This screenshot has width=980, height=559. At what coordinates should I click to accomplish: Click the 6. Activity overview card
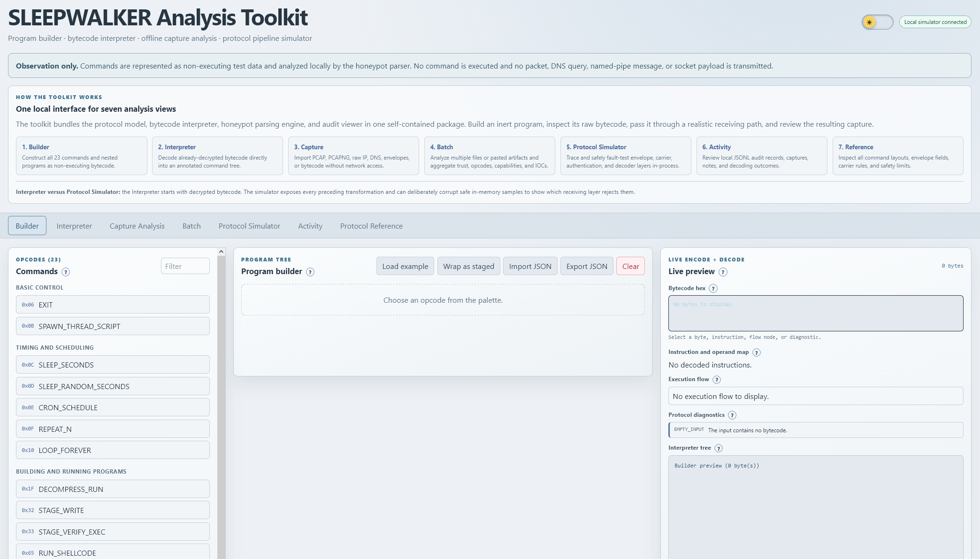click(x=762, y=156)
